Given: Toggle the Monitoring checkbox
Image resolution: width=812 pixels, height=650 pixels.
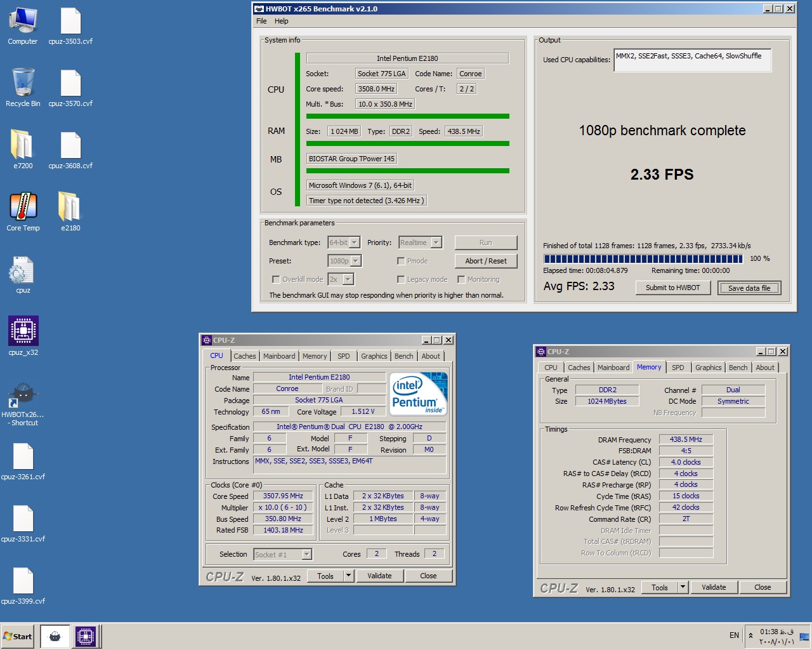Looking at the screenshot, I should [461, 279].
